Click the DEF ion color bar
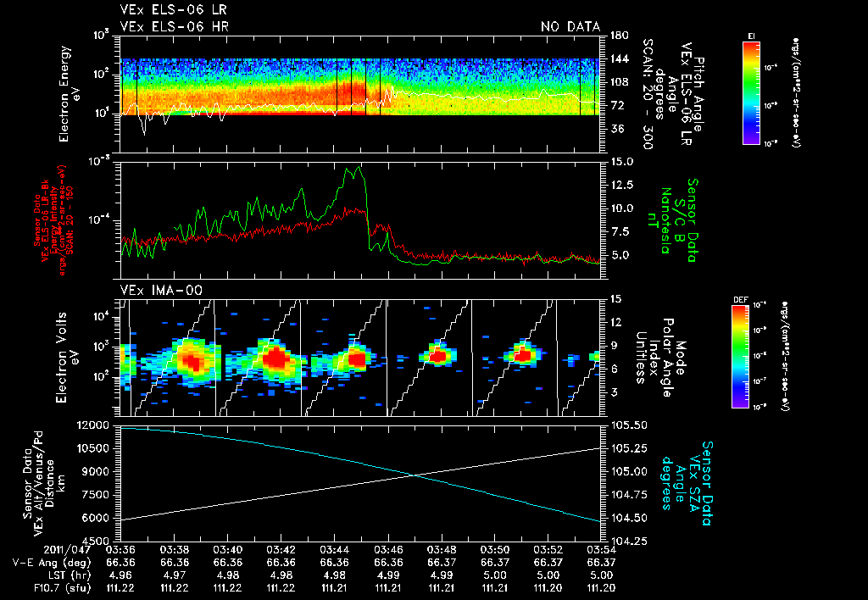This screenshot has width=868, height=600. 741,357
